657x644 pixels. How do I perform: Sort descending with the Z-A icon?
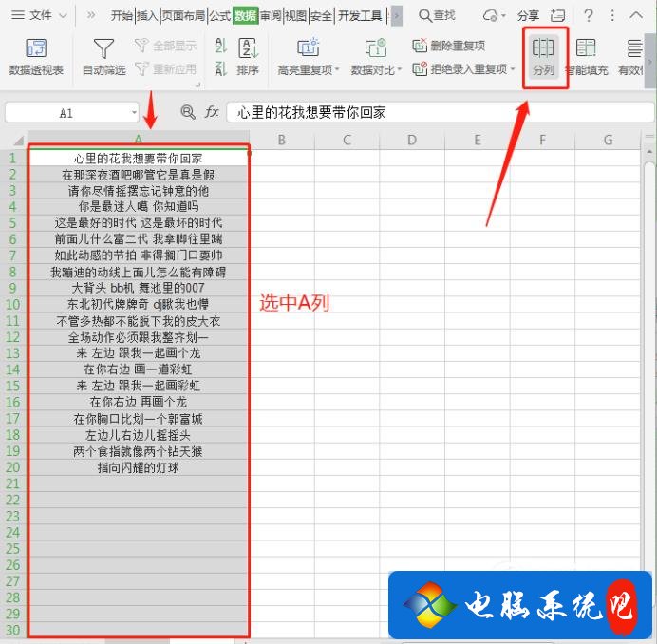click(221, 68)
